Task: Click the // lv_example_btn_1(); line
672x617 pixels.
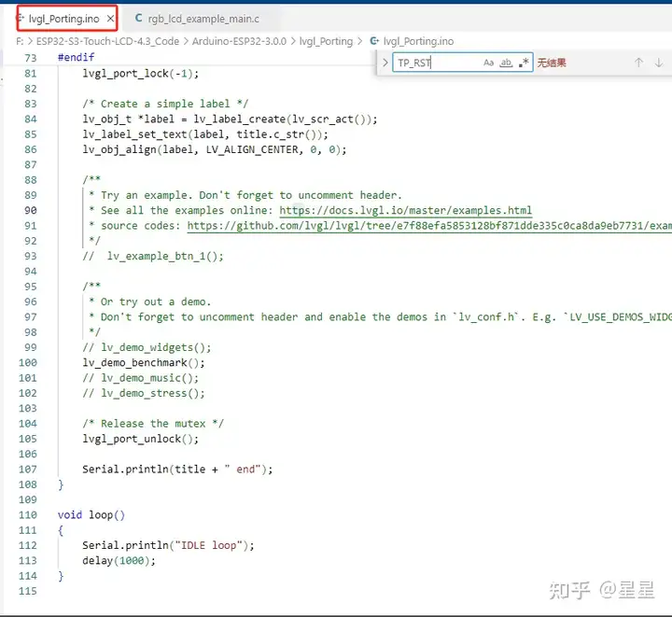Action: [x=153, y=256]
